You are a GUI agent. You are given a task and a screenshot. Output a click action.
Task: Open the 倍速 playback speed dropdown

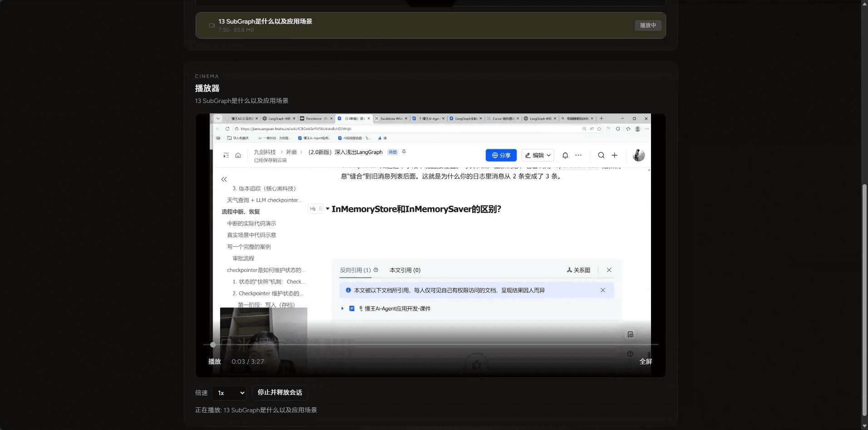point(229,393)
